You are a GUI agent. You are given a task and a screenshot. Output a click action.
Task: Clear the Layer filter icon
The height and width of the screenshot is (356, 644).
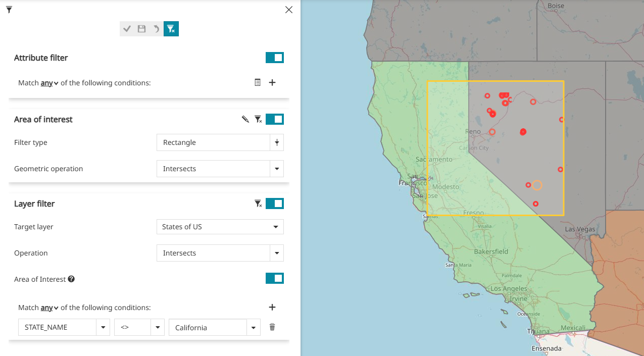[258, 204]
